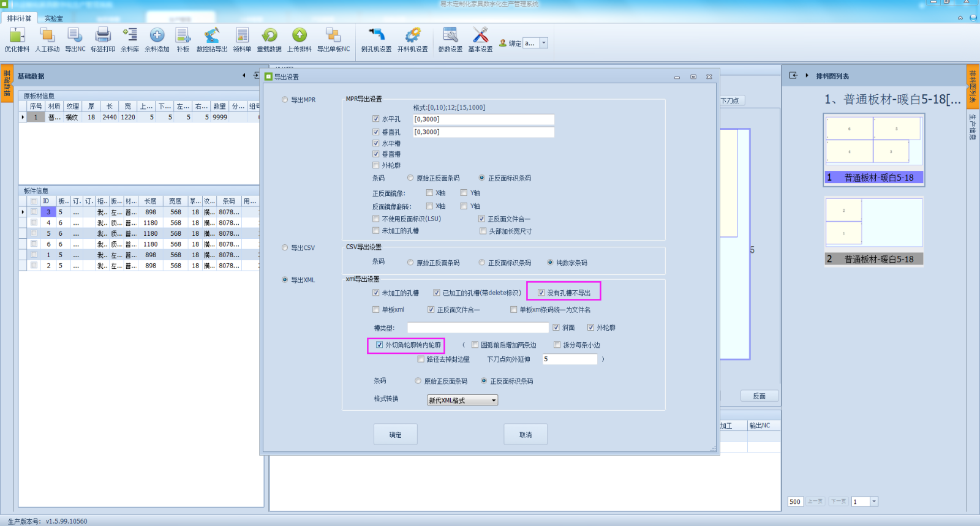Toggle the 没有孔槽不导出 checkbox
The width and height of the screenshot is (980, 526).
(x=541, y=293)
